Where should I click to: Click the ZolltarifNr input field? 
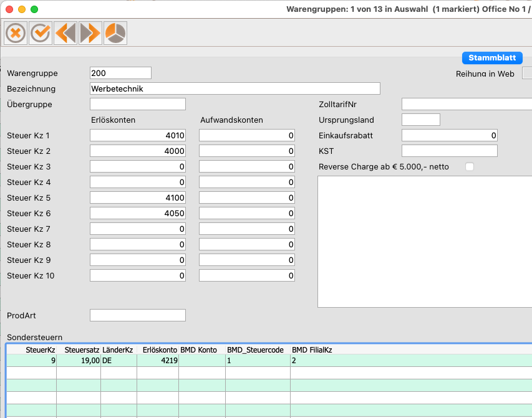coord(467,104)
